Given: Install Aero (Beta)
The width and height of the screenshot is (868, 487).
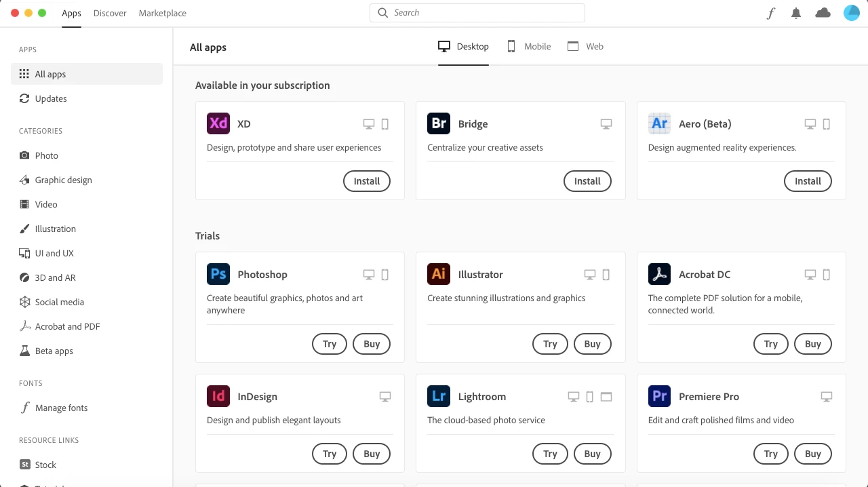Looking at the screenshot, I should click(808, 181).
